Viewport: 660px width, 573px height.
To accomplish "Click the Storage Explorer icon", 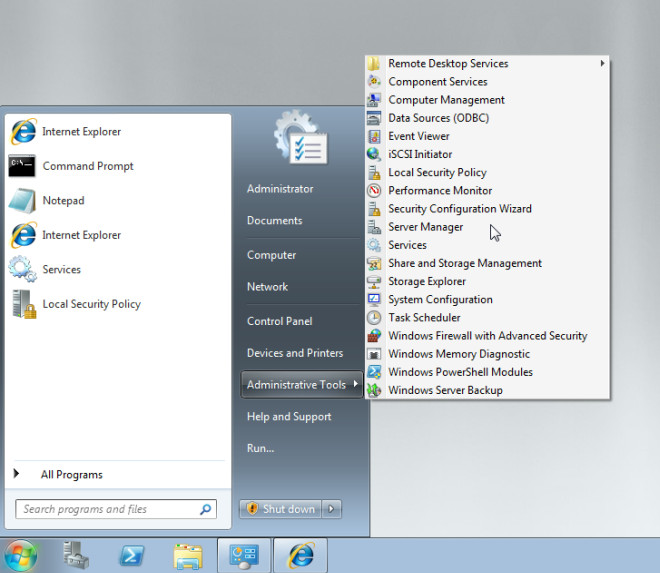I will [x=374, y=281].
